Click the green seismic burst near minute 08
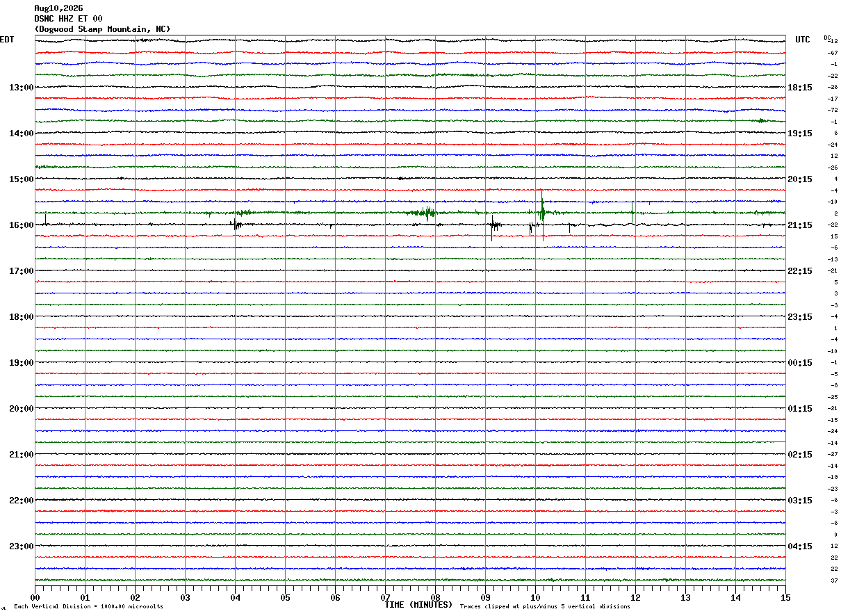Image resolution: width=841 pixels, height=616 pixels. (x=425, y=213)
